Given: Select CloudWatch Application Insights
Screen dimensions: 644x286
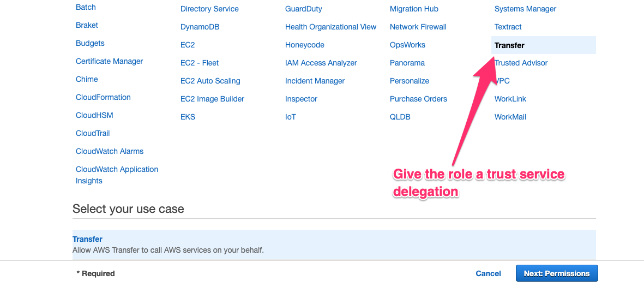Looking at the screenshot, I should [x=117, y=175].
